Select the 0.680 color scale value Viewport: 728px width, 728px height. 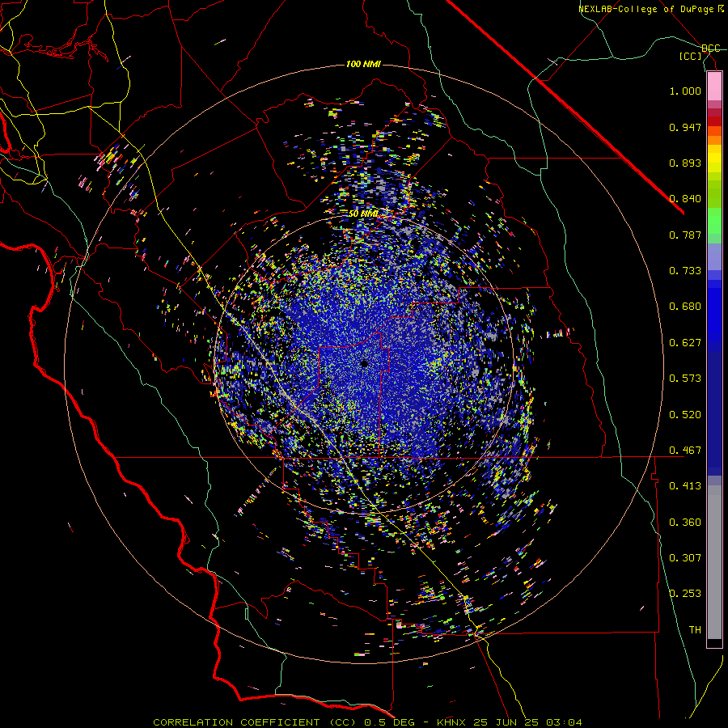pos(685,307)
